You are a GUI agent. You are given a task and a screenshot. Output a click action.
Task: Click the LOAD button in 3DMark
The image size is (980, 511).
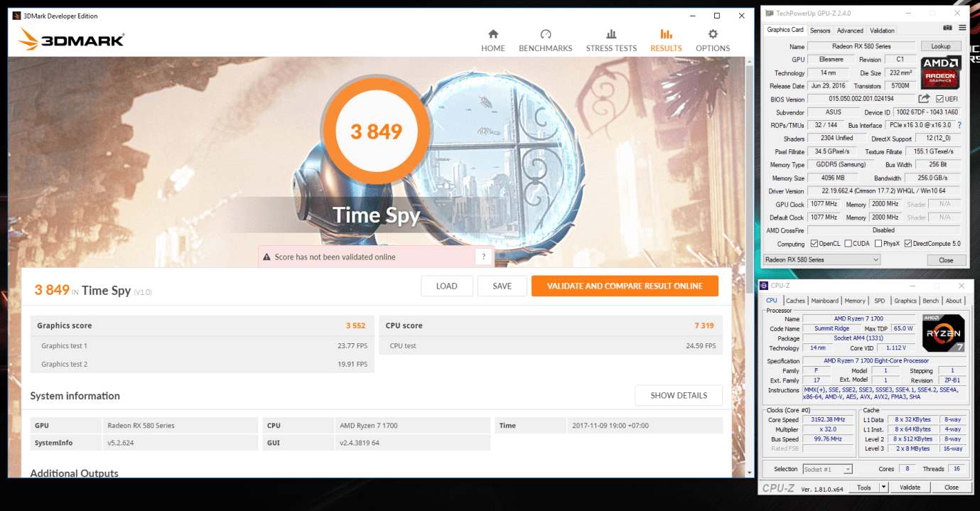pos(447,286)
